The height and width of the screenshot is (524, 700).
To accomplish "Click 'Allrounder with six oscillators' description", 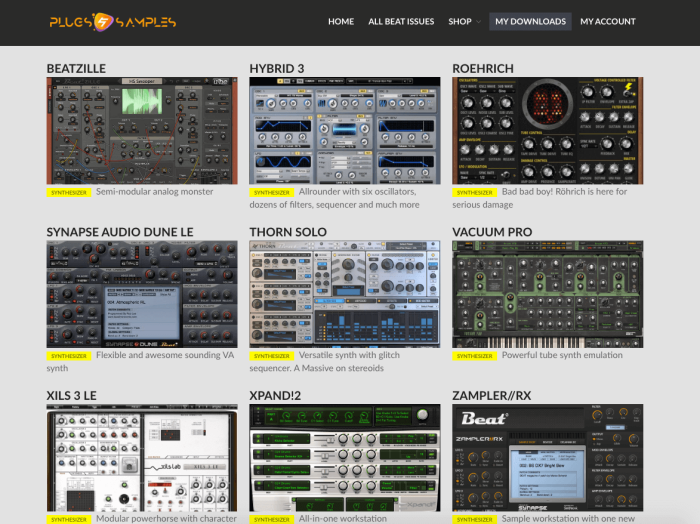I will click(x=358, y=191).
